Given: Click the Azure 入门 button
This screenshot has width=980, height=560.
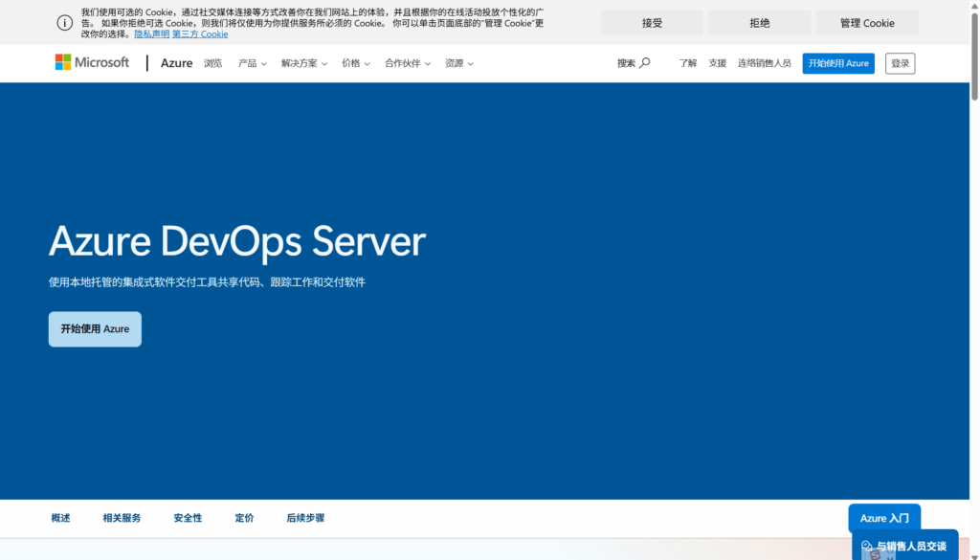Looking at the screenshot, I should (884, 518).
